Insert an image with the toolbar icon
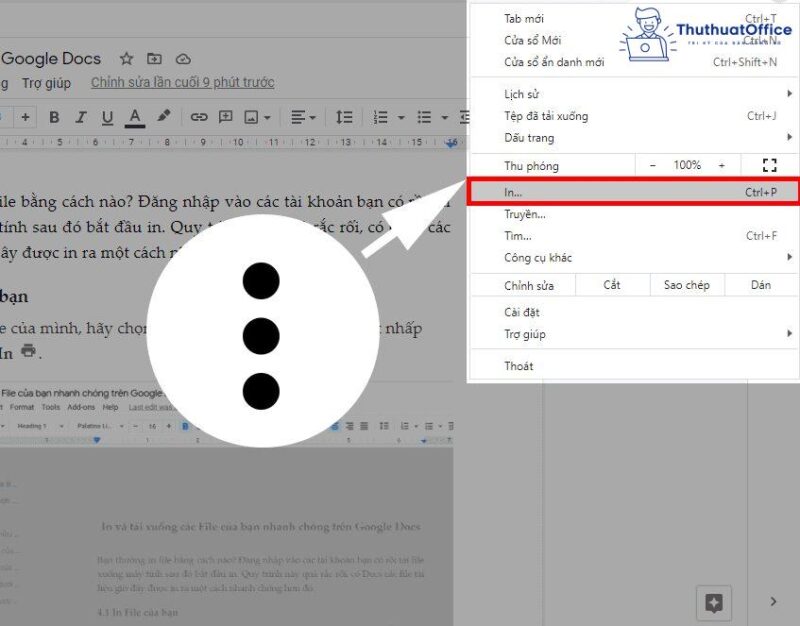Image resolution: width=800 pixels, height=626 pixels. (x=251, y=117)
